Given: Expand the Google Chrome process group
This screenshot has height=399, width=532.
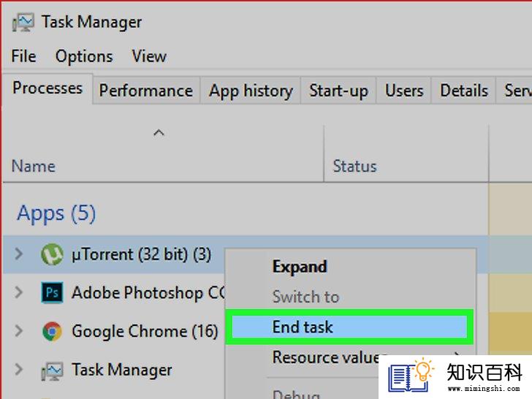Looking at the screenshot, I should [19, 331].
